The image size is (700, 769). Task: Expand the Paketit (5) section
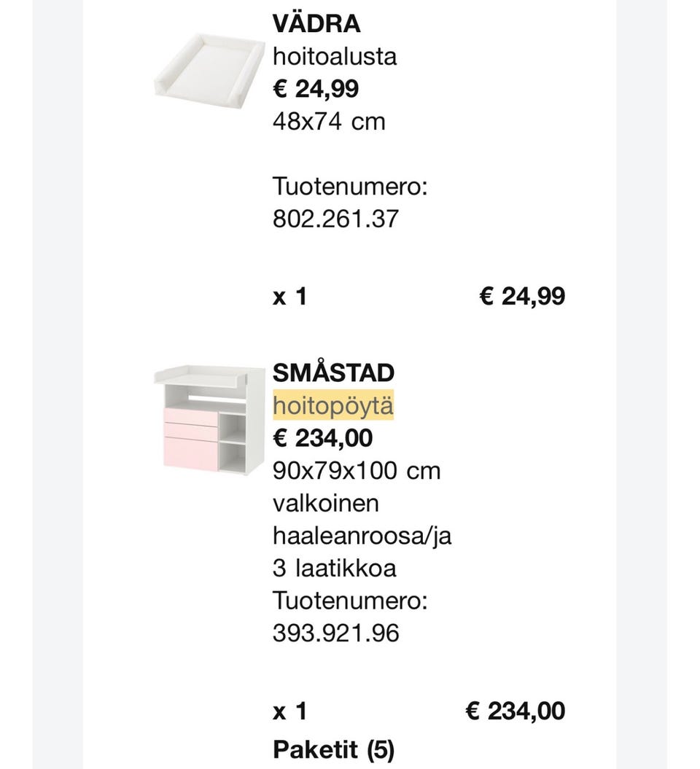pos(333,749)
